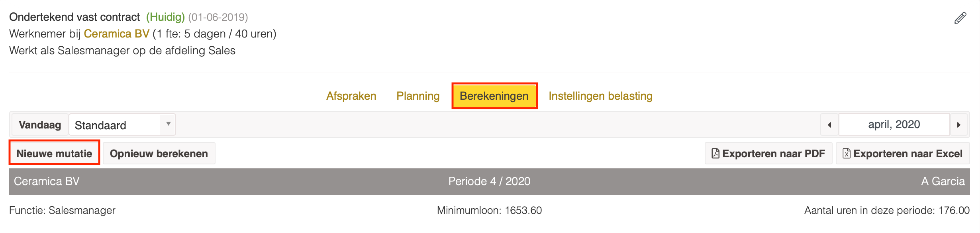Export with Exporteren naar PDF
The image size is (980, 233).
tap(768, 154)
